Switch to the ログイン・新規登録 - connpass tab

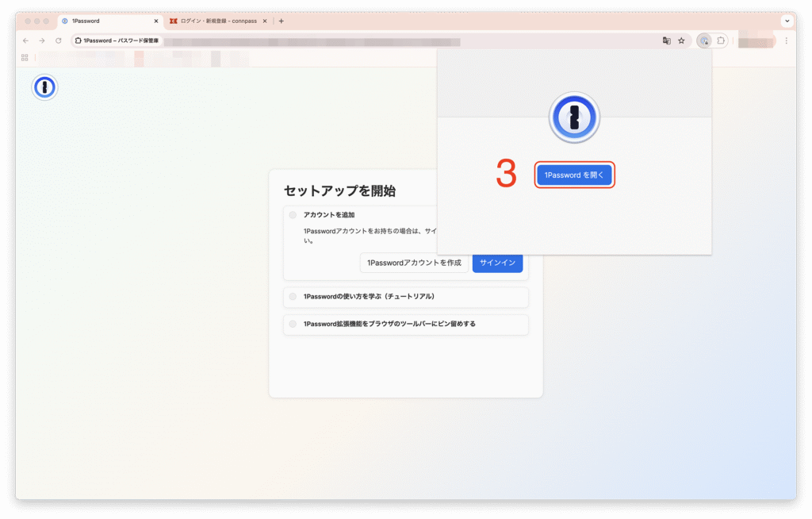point(217,21)
